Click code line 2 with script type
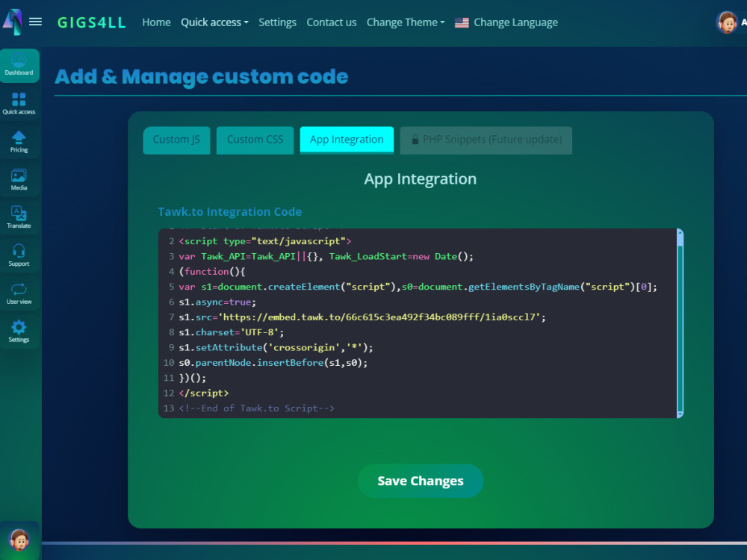 coord(265,241)
